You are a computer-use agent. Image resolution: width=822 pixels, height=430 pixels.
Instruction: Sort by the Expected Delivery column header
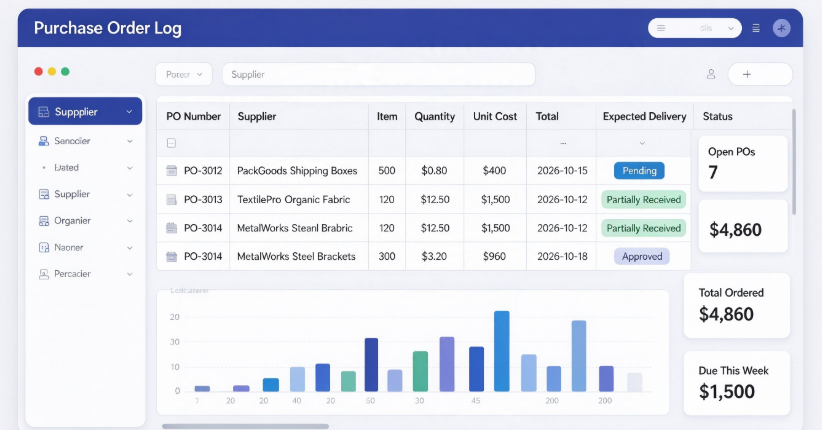(644, 116)
